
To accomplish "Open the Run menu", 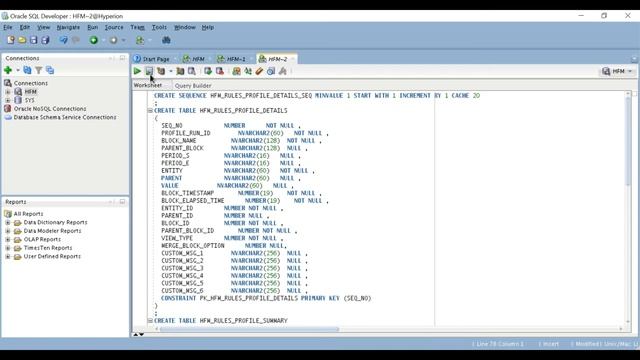I will click(x=93, y=27).
